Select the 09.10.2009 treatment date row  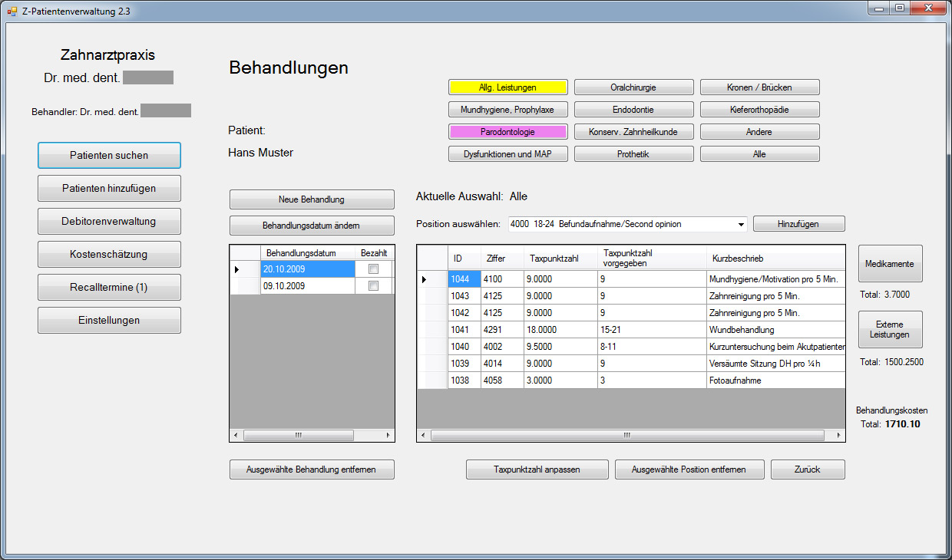(x=307, y=286)
